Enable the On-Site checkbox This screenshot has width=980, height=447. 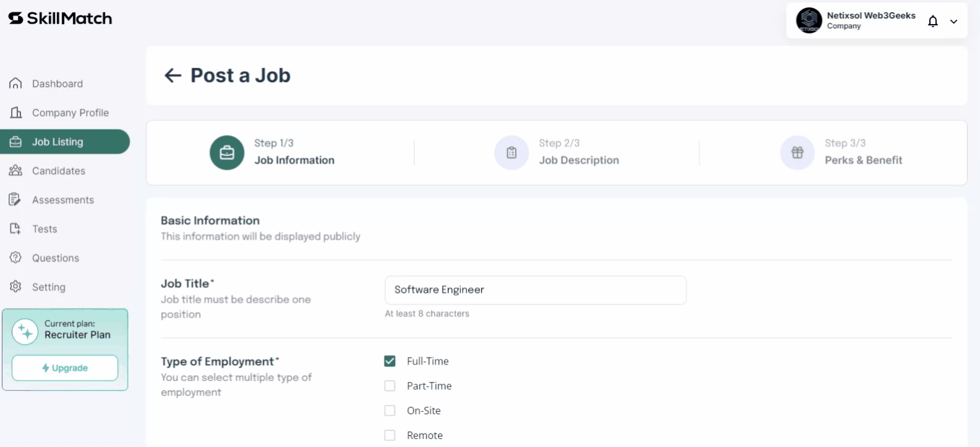point(390,411)
